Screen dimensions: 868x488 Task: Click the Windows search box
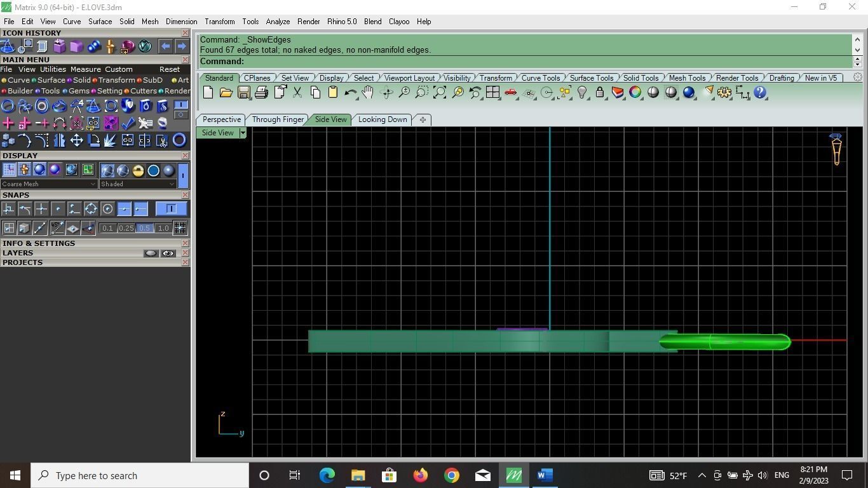(140, 475)
